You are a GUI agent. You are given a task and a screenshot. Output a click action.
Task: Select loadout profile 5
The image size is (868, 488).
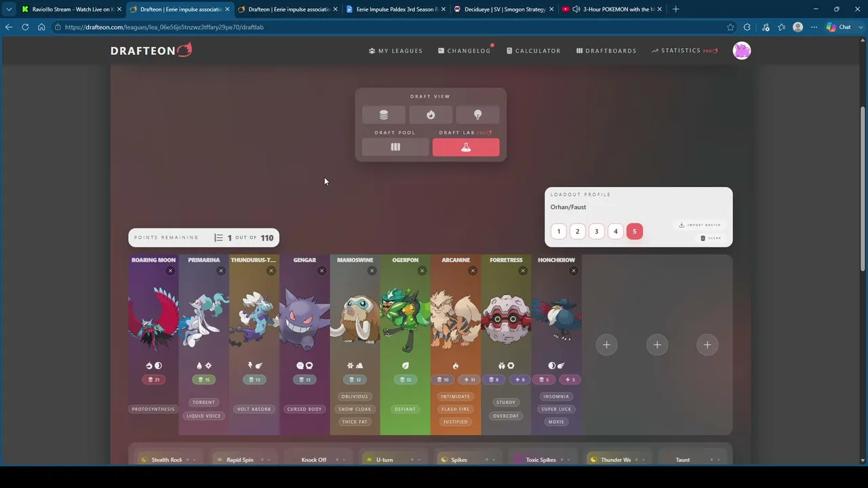pyautogui.click(x=635, y=231)
